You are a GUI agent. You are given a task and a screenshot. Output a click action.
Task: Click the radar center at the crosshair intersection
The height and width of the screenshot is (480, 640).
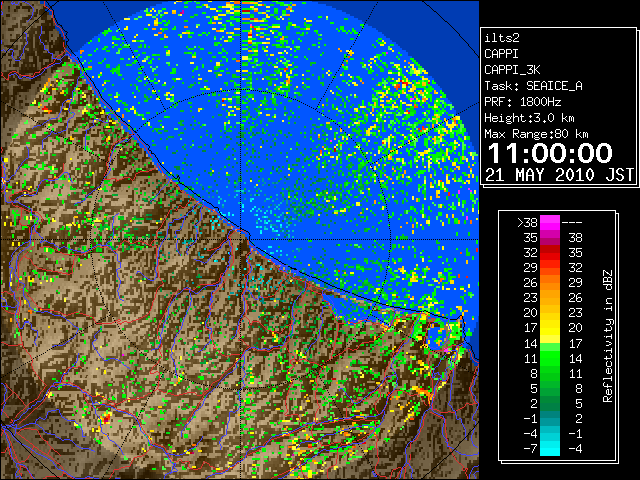[x=241, y=239]
